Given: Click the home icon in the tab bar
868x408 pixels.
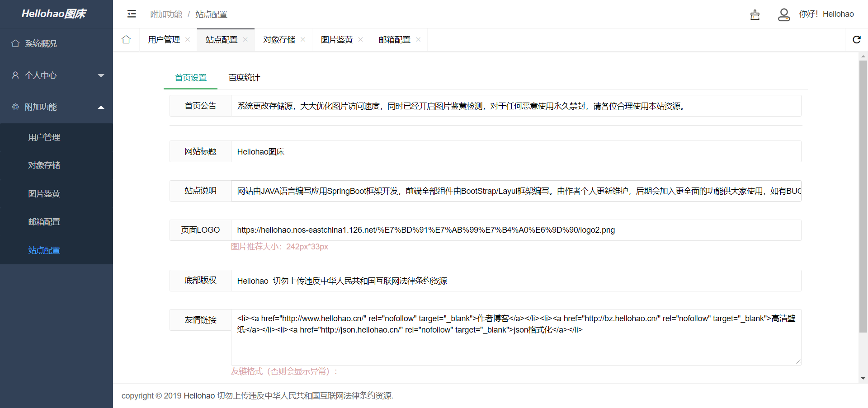Looking at the screenshot, I should (x=126, y=40).
